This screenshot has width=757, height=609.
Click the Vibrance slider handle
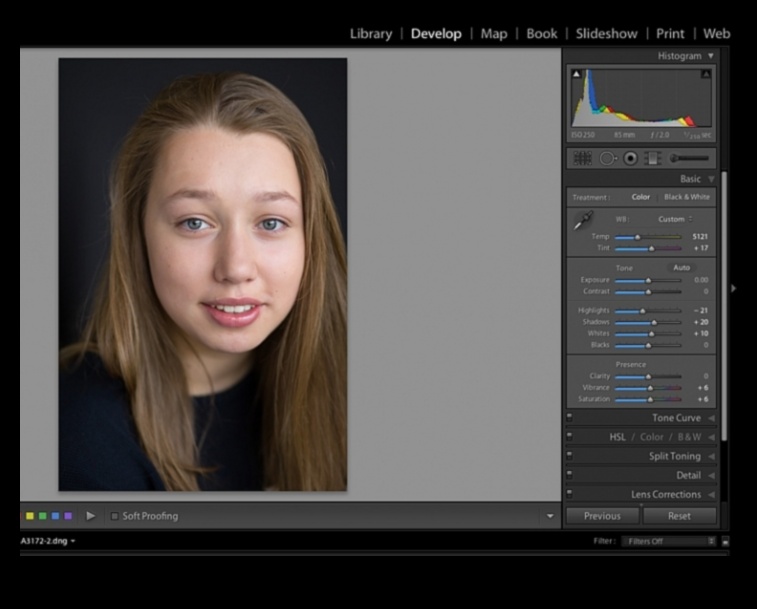tap(650, 388)
